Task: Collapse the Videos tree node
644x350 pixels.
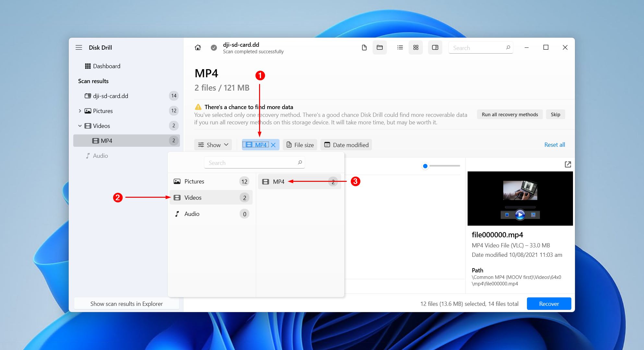Action: (80, 126)
